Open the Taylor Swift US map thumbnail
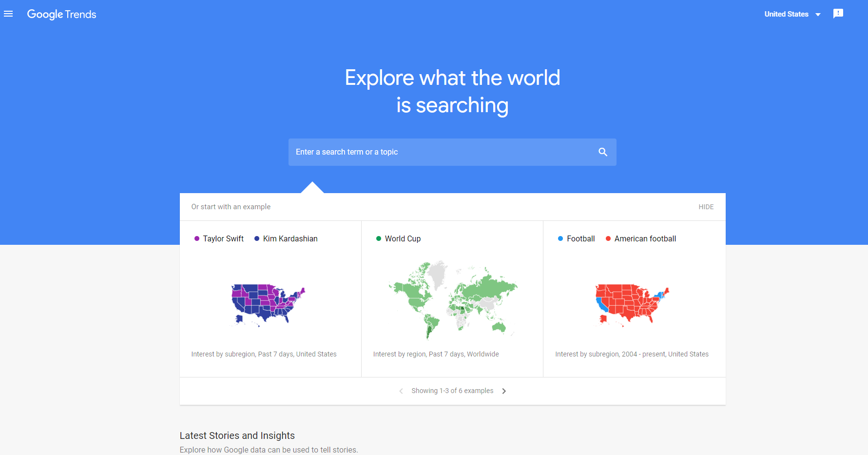Viewport: 868px width, 455px height. click(x=268, y=305)
